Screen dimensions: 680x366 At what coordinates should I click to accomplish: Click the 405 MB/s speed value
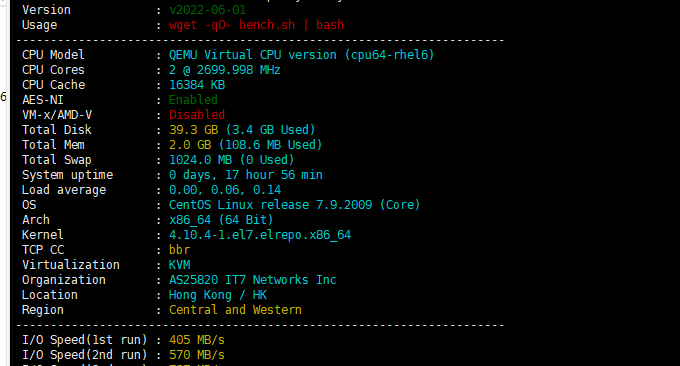coord(197,340)
